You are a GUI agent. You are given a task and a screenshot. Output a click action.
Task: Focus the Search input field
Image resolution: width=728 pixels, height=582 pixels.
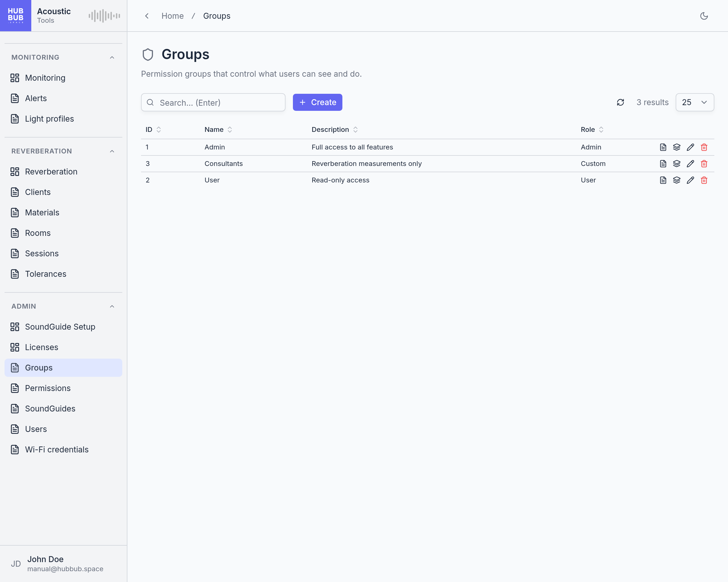point(213,102)
